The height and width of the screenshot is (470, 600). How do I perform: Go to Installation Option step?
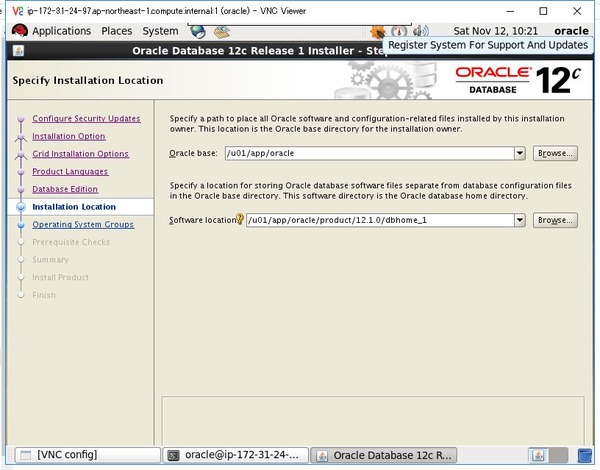pyautogui.click(x=69, y=136)
